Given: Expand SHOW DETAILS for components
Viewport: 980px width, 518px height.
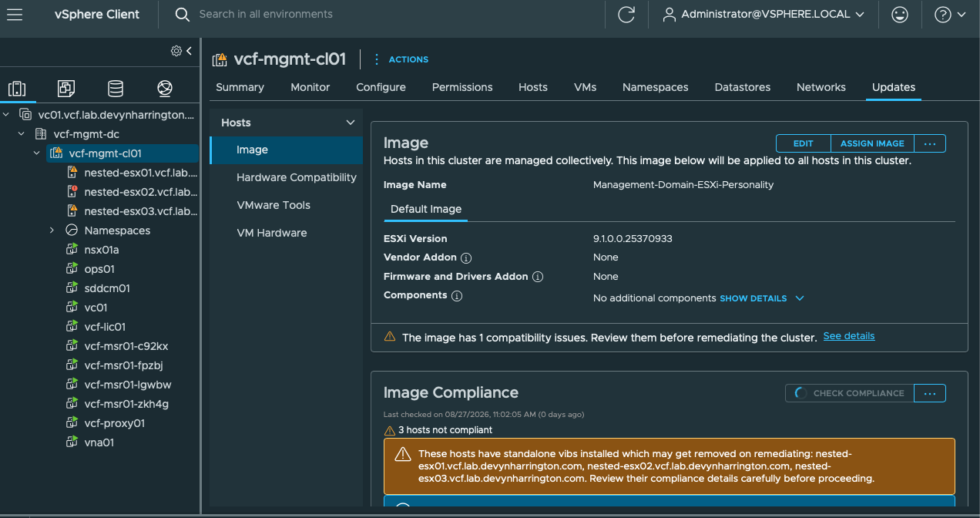Looking at the screenshot, I should pos(762,298).
